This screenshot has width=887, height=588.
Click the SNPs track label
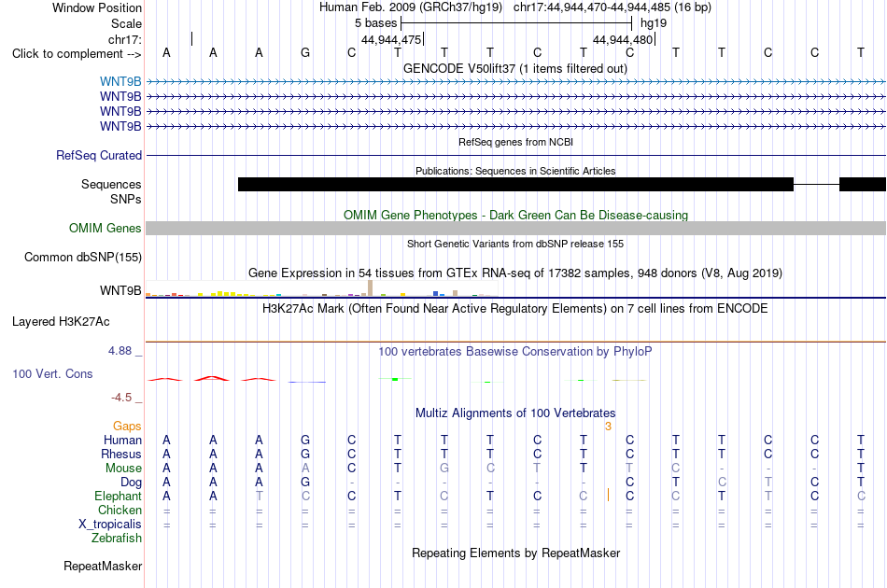pos(126,199)
